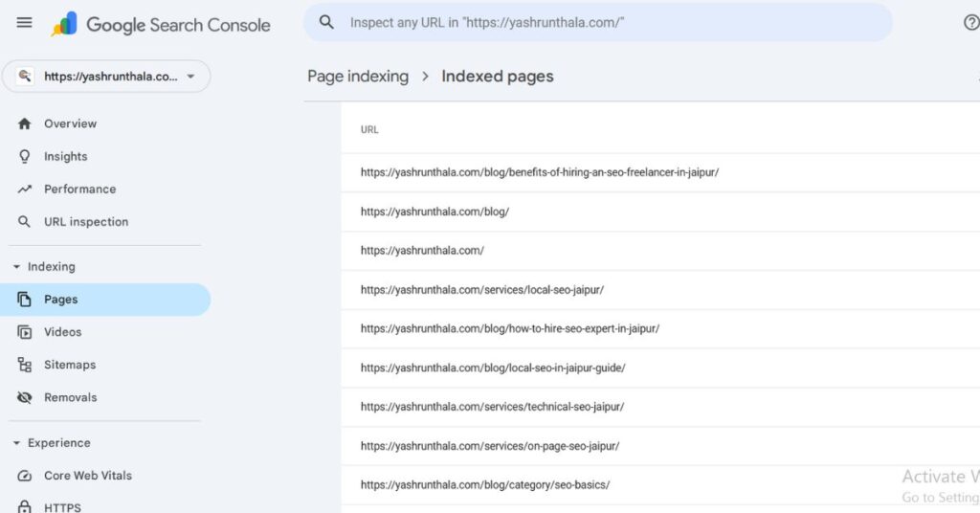Click the Core Web Vitals gauge icon
Viewport: 980px width, 513px height.
[24, 476]
